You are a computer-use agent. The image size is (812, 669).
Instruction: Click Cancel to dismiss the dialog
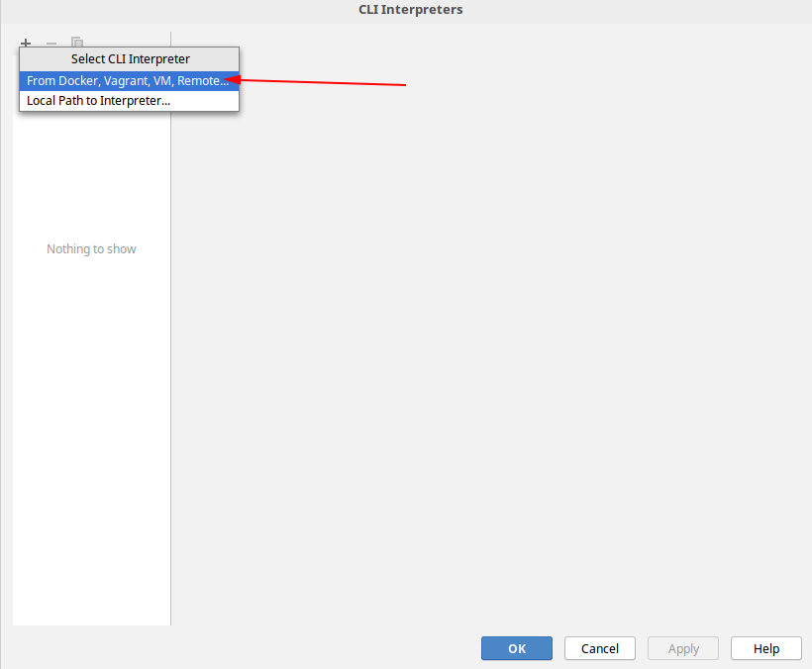(599, 648)
